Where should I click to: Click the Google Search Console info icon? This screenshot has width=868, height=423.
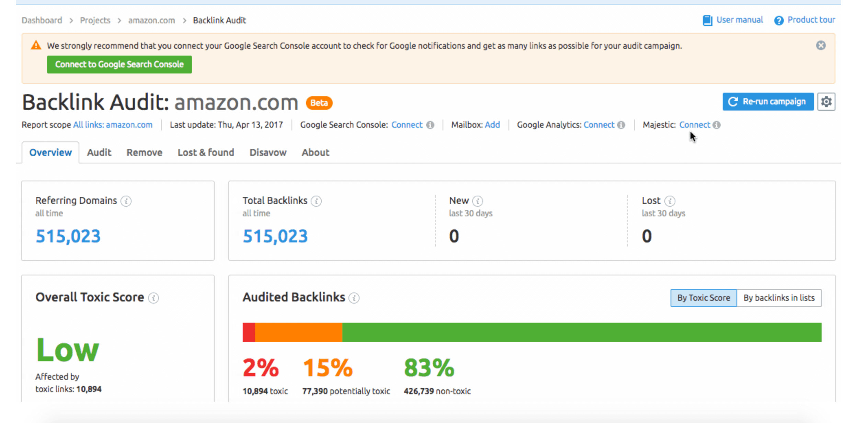pos(431,125)
